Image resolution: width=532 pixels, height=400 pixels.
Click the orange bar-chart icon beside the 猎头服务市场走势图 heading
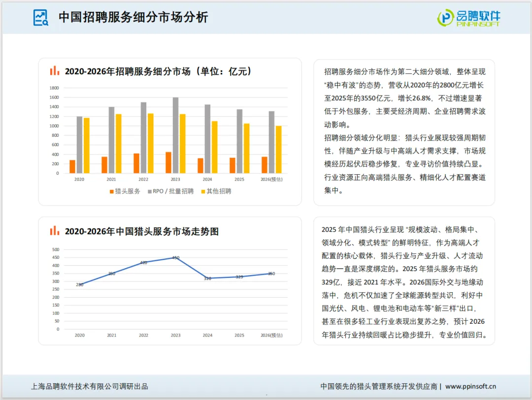coord(55,231)
